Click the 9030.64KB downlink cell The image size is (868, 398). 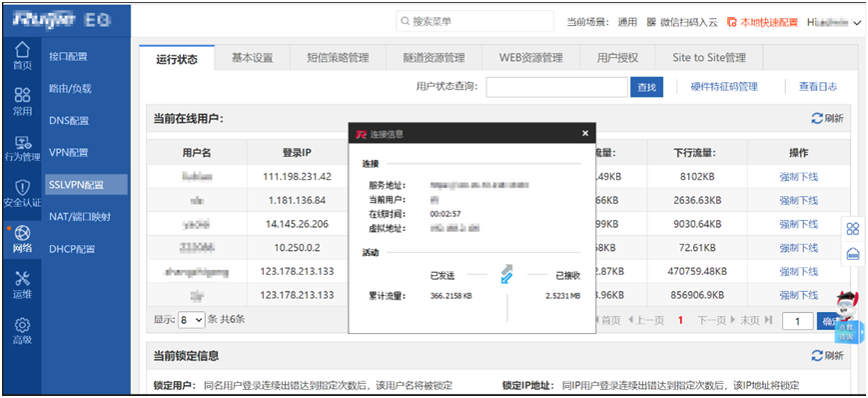[x=697, y=224]
